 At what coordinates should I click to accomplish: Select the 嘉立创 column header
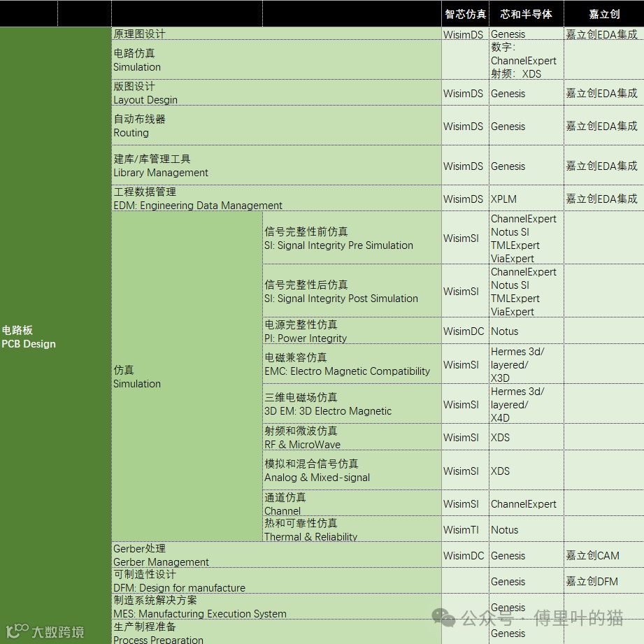pyautogui.click(x=603, y=14)
